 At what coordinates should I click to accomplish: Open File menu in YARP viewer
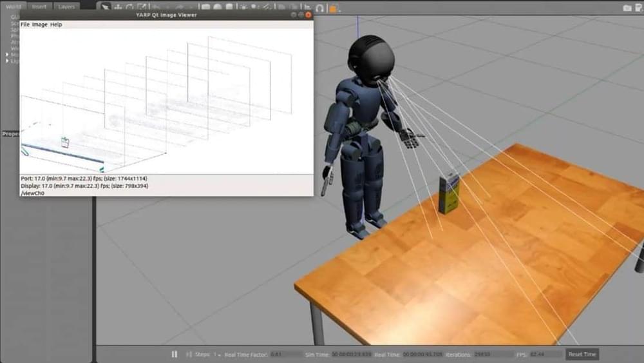coord(24,25)
